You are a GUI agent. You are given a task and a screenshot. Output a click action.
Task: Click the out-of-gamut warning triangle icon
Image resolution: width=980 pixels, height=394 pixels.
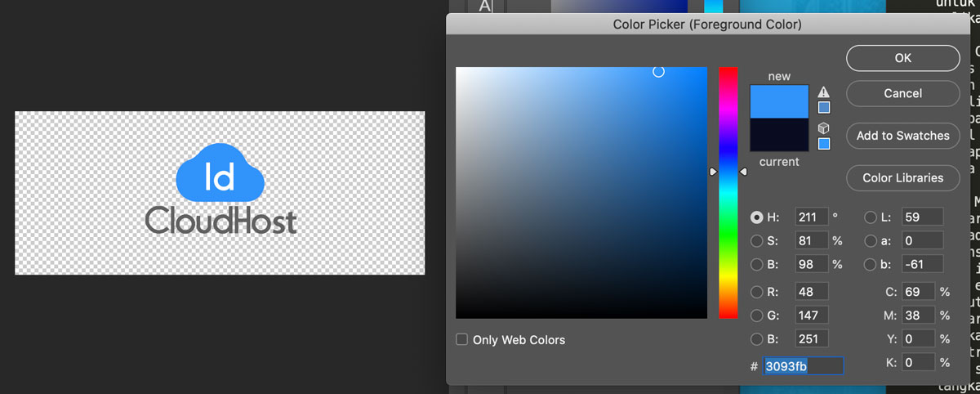[824, 92]
